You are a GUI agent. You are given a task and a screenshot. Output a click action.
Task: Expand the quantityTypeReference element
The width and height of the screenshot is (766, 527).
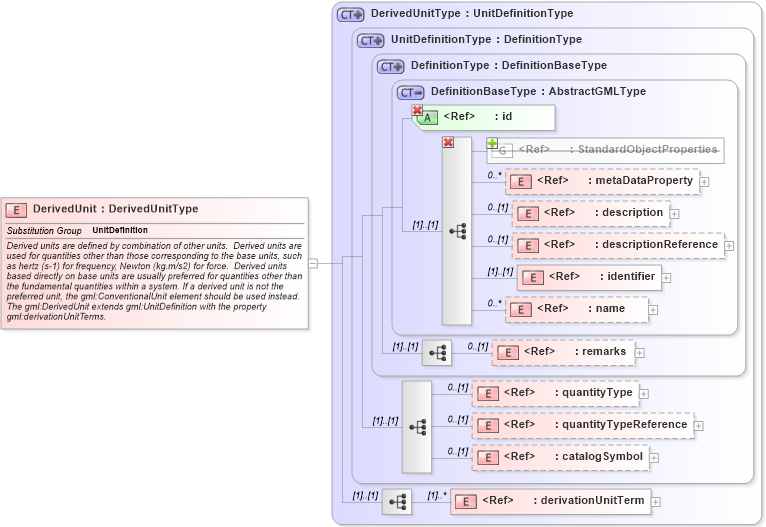click(699, 426)
